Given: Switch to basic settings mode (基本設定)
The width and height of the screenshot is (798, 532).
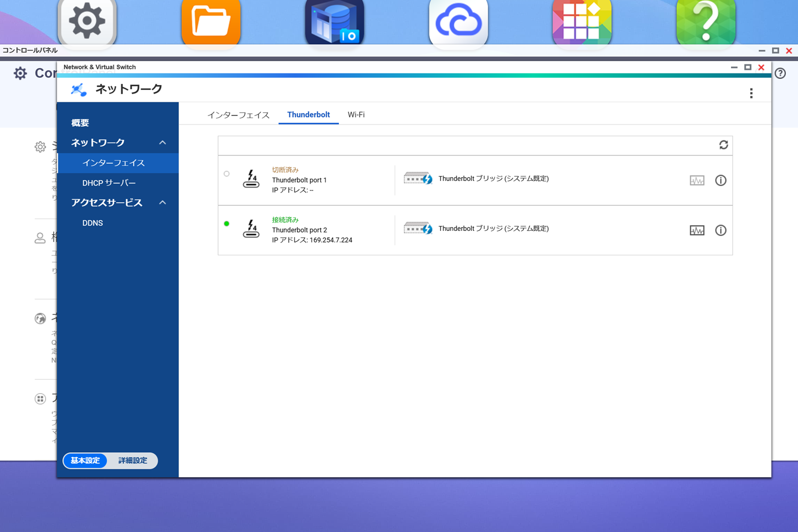Looking at the screenshot, I should pos(85,461).
